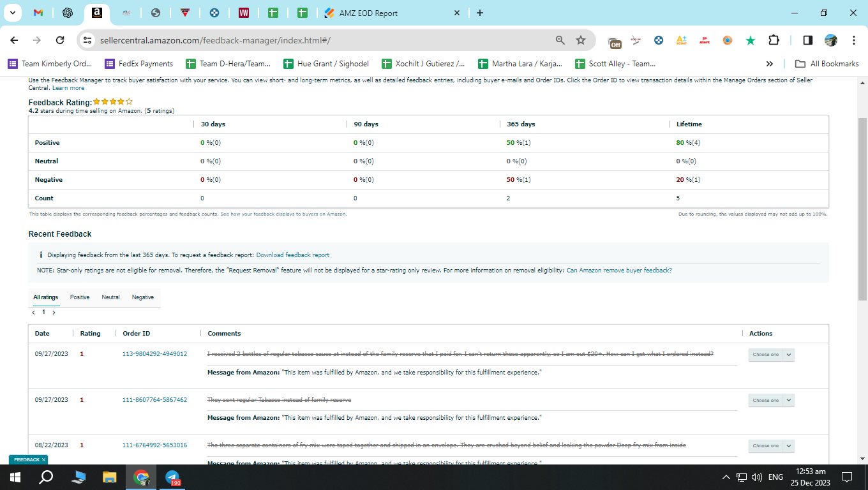This screenshot has width=868, height=490.
Task: View site information icon in address bar
Action: click(x=88, y=40)
